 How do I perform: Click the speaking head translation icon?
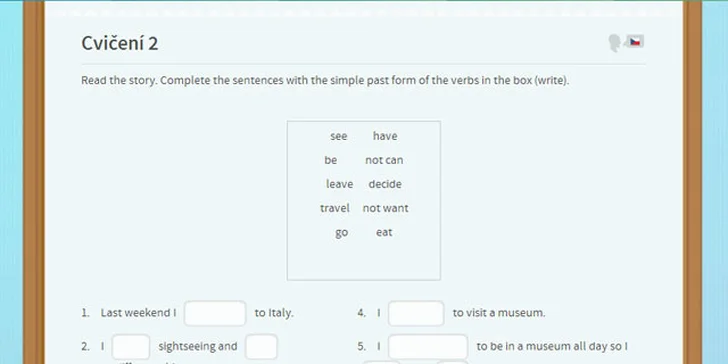click(x=615, y=43)
